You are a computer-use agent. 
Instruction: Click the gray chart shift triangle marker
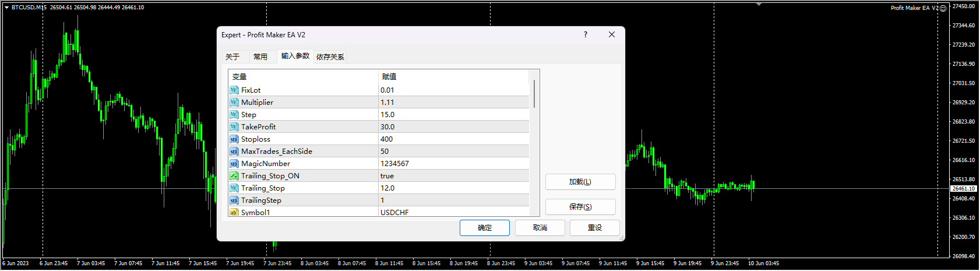coord(759,5)
